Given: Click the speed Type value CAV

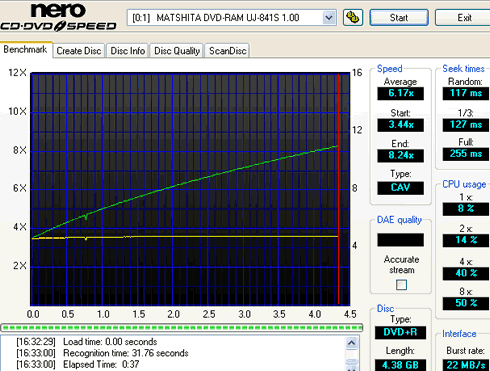Looking at the screenshot, I should click(x=401, y=188).
